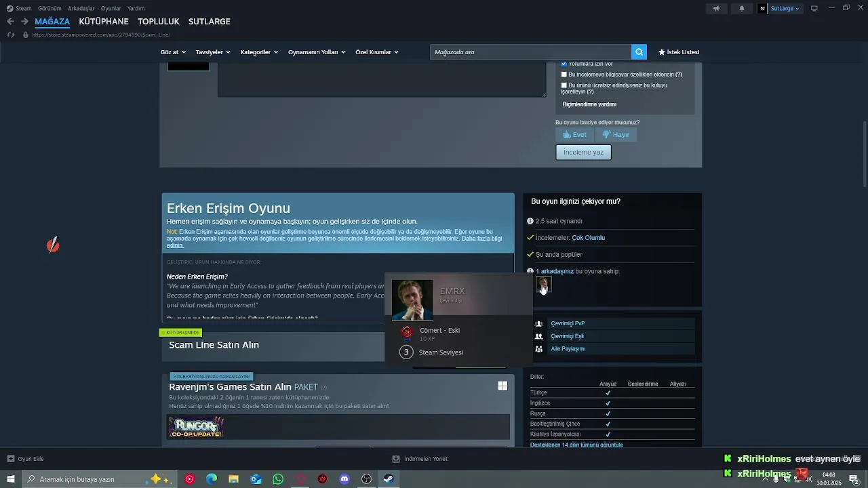
Task: Open WhatsApp from the taskbar
Action: pos(278,479)
